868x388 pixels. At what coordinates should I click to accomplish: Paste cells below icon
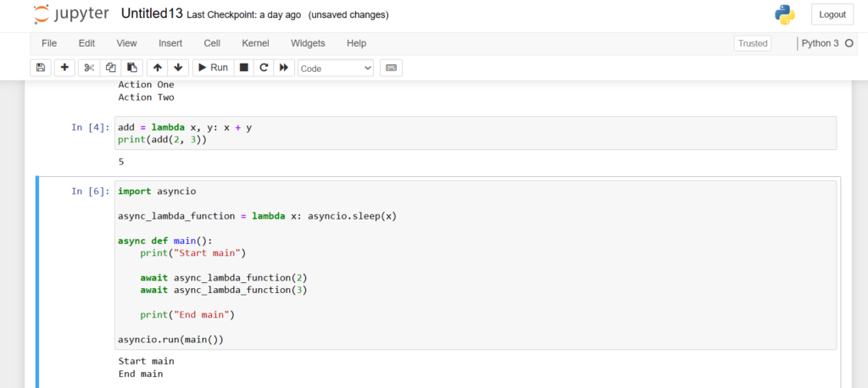click(x=132, y=68)
